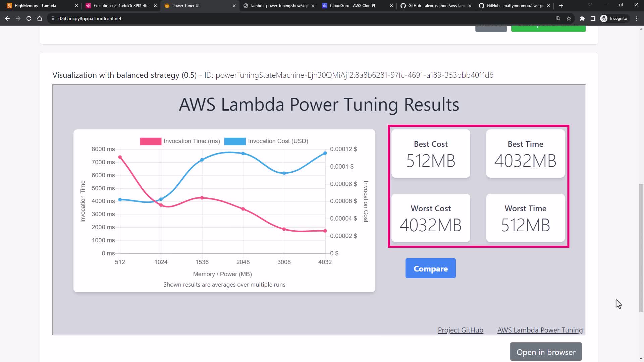The image size is (644, 362).
Task: Toggle the browser side panel icon
Action: click(593, 18)
